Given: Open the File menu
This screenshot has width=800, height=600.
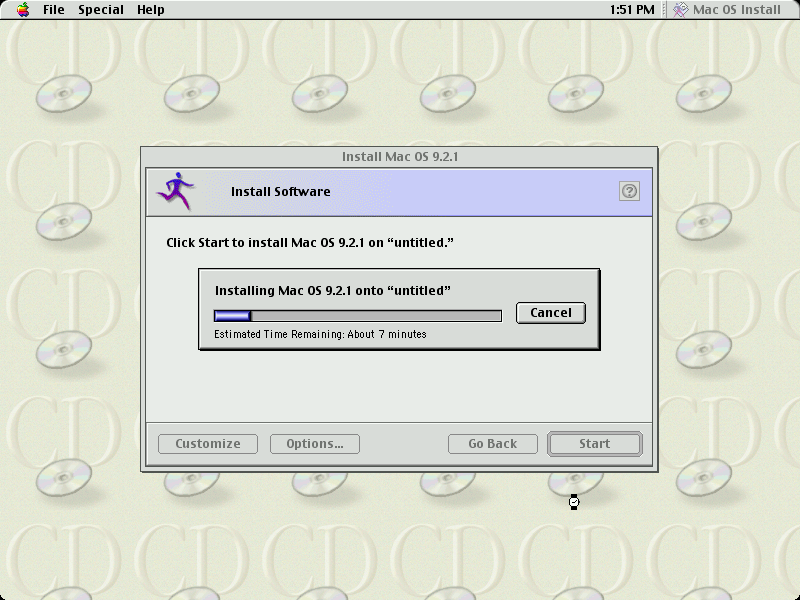Looking at the screenshot, I should click(x=53, y=10).
